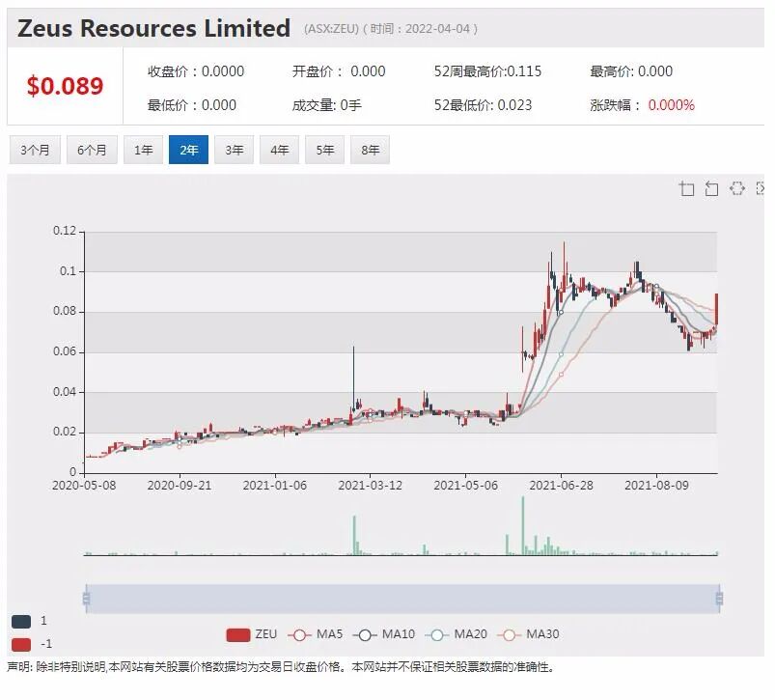Toggle the MA20 legend entry
Image resolution: width=775 pixels, height=700 pixels.
point(457,634)
